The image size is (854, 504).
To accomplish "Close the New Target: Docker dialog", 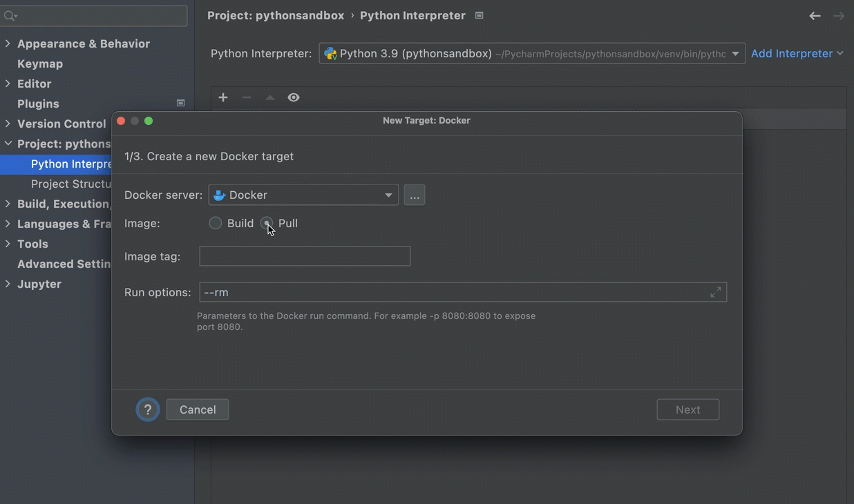I will point(121,121).
